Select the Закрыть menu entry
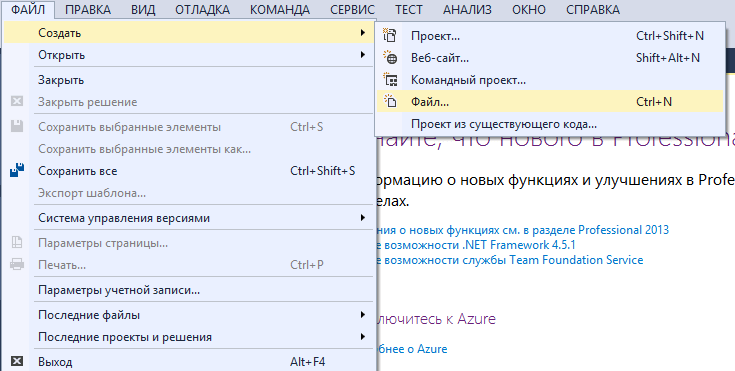This screenshot has width=735, height=371. pyautogui.click(x=189, y=80)
